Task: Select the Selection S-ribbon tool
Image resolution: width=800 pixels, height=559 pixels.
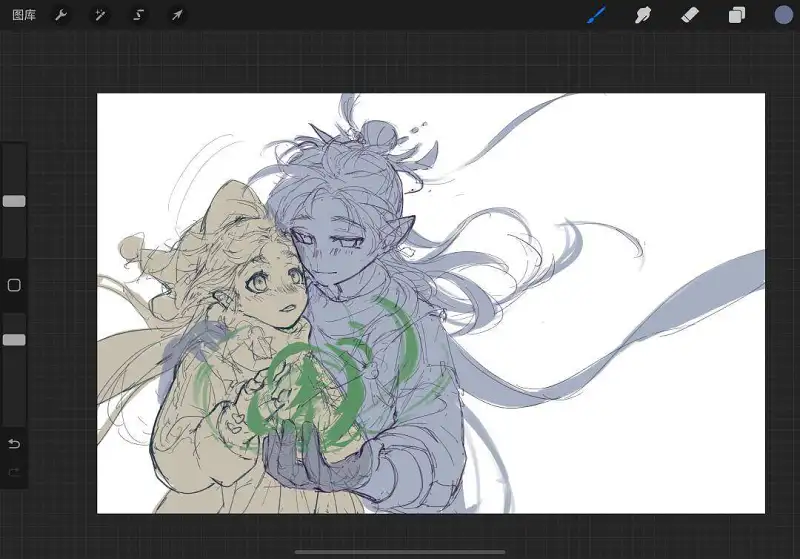Action: tap(138, 15)
